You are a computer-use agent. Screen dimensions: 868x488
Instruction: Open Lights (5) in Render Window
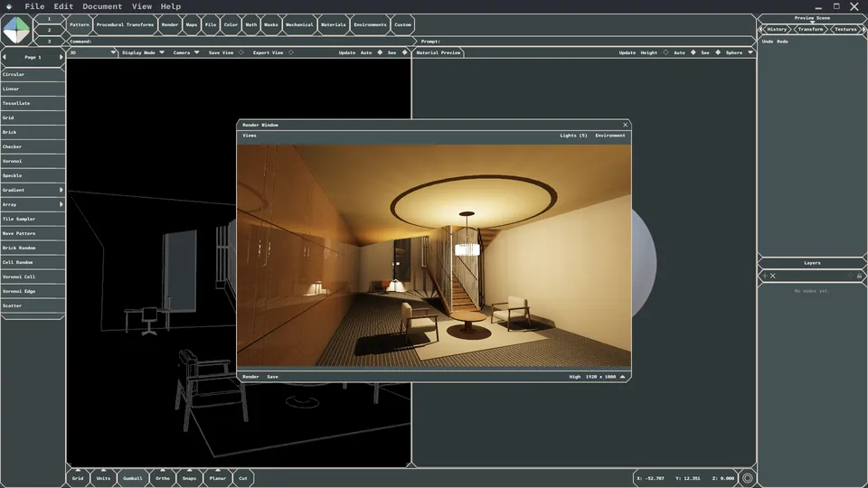point(573,136)
